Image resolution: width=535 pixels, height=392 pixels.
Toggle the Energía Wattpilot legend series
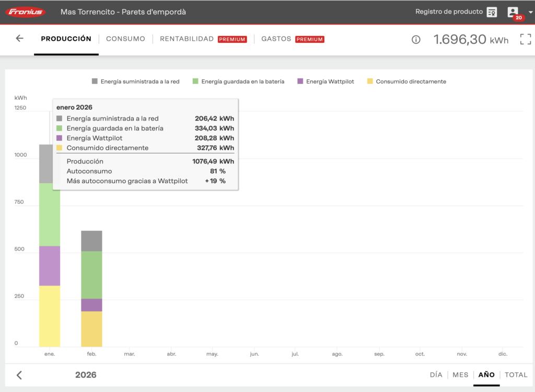[325, 81]
